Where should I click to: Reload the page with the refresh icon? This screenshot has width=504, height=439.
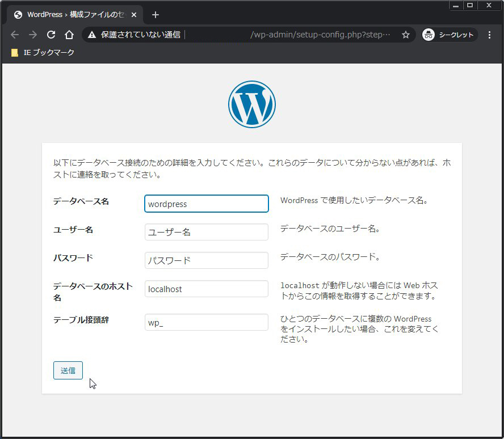pyautogui.click(x=51, y=35)
